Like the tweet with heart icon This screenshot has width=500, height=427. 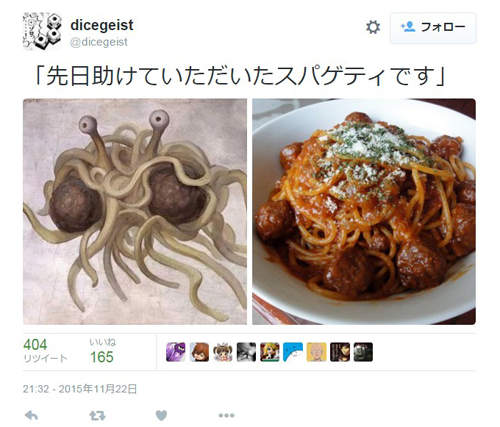(161, 416)
